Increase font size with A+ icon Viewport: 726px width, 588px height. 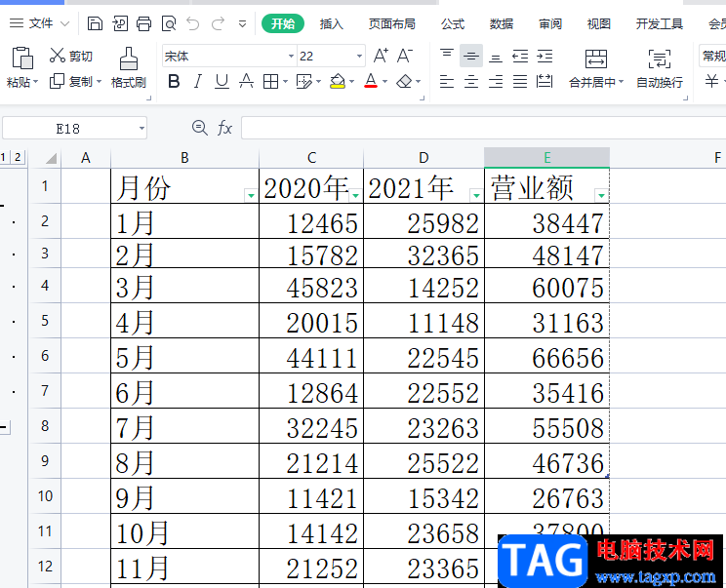(381, 56)
